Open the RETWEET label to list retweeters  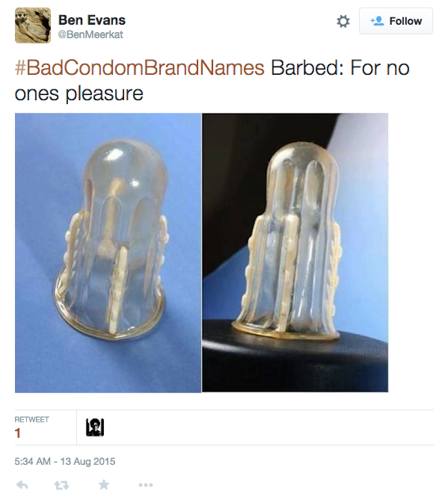tap(31, 419)
